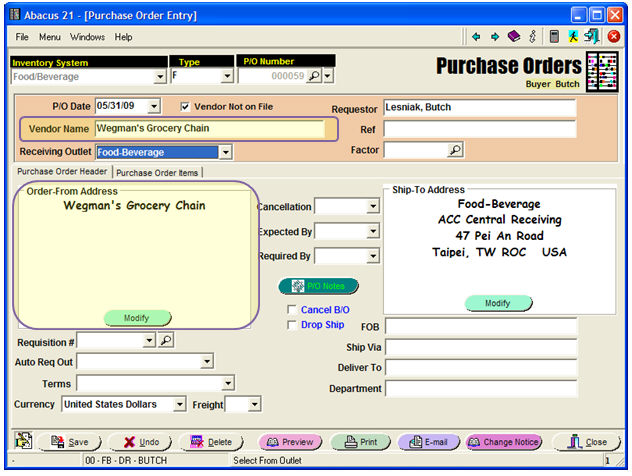
Task: Click the red circular close icon in toolbar
Action: click(613, 37)
